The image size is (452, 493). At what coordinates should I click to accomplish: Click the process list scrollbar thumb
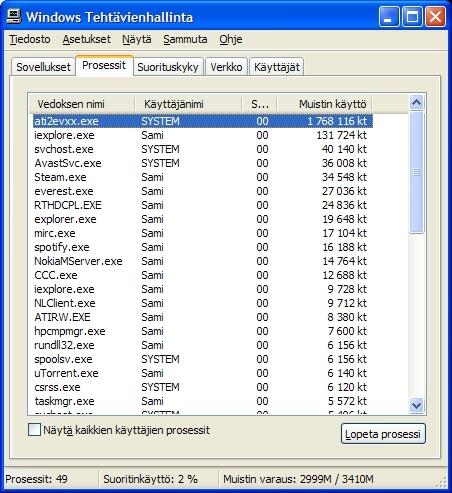tap(416, 172)
